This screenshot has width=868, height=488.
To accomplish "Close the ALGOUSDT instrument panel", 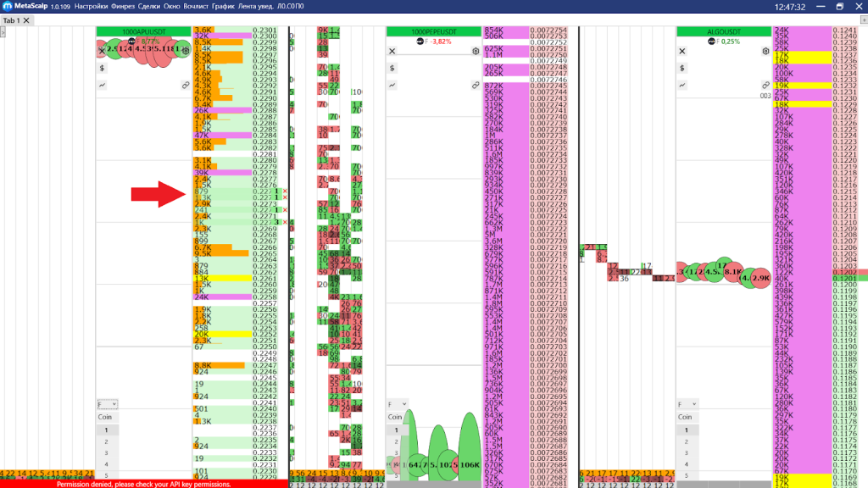I will (682, 51).
